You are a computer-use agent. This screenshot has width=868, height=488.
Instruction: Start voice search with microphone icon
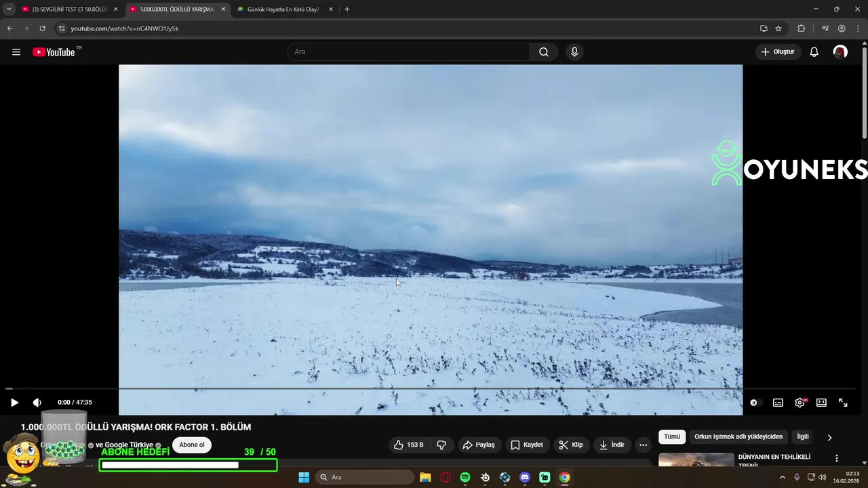[574, 52]
